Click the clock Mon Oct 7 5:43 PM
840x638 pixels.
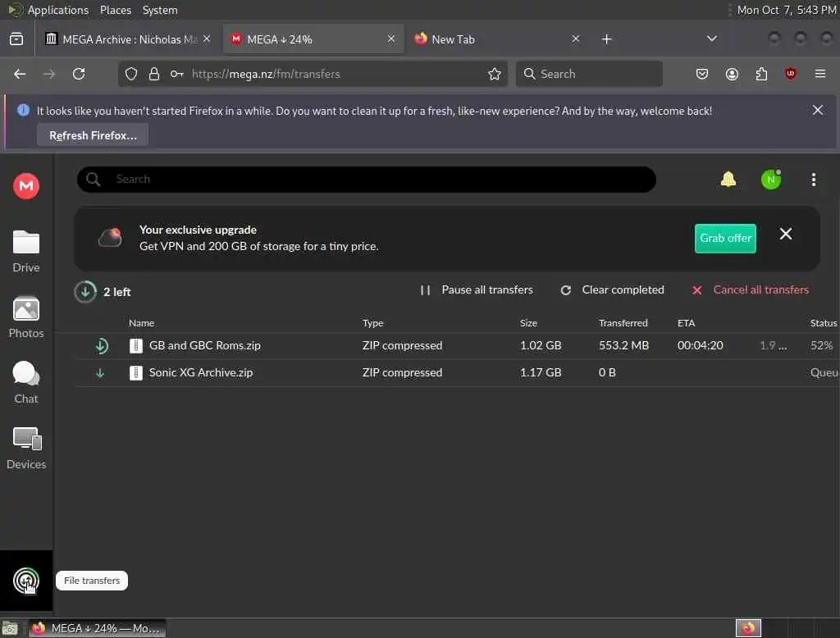[x=787, y=10]
